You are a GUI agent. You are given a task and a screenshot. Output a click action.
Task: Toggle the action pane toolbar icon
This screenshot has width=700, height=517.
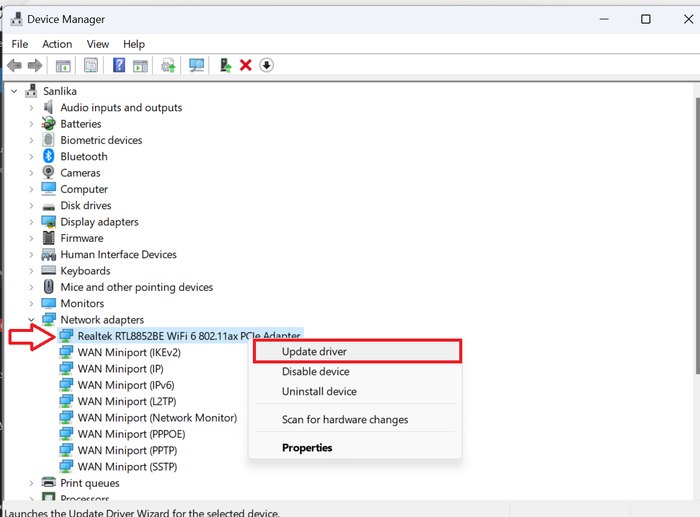140,66
